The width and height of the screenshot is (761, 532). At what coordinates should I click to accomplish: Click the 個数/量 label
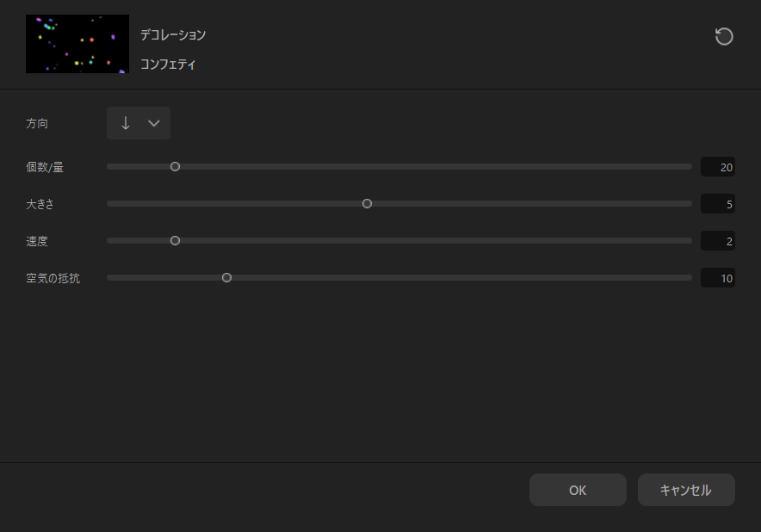coord(45,167)
